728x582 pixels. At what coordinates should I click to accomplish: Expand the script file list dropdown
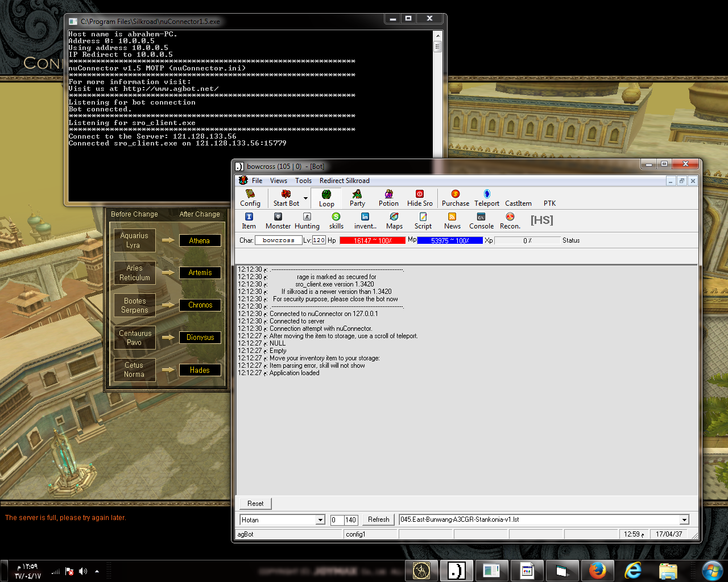pyautogui.click(x=684, y=520)
